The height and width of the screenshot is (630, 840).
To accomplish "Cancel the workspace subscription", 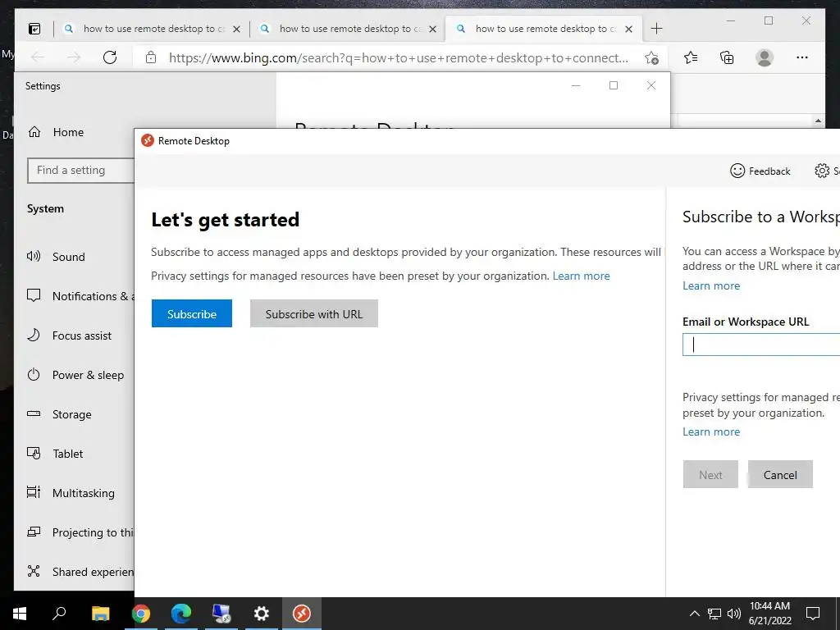I will click(x=780, y=475).
